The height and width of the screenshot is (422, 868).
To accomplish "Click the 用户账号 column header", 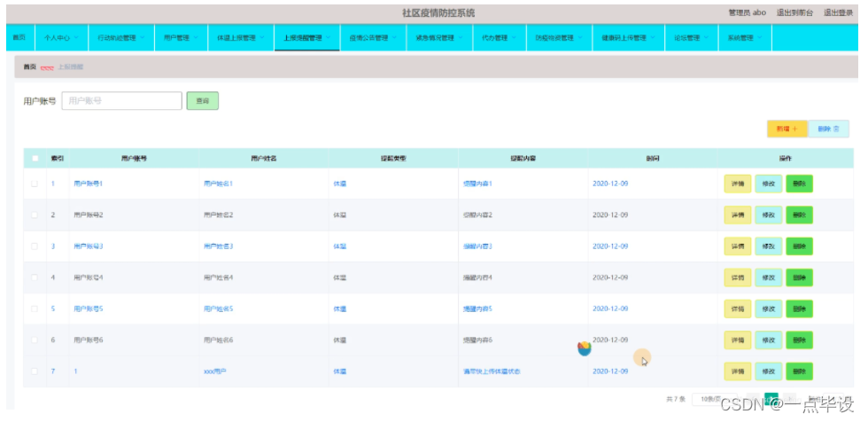I will point(134,159).
